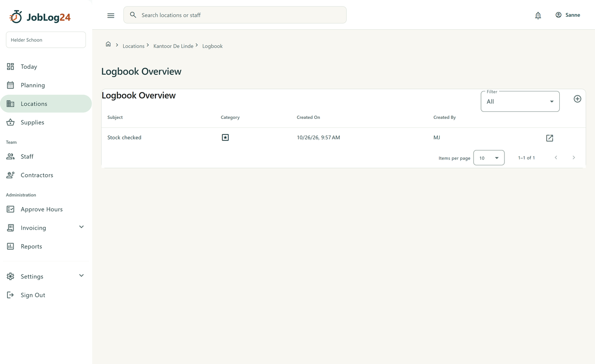Image resolution: width=595 pixels, height=364 pixels.
Task: Open the Sanne user account menu
Action: pos(568,15)
